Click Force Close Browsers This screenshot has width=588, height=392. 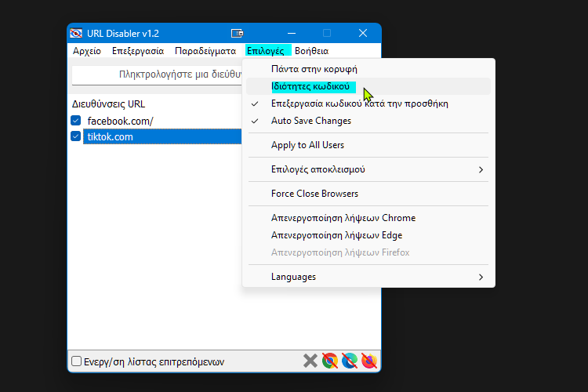coord(314,194)
